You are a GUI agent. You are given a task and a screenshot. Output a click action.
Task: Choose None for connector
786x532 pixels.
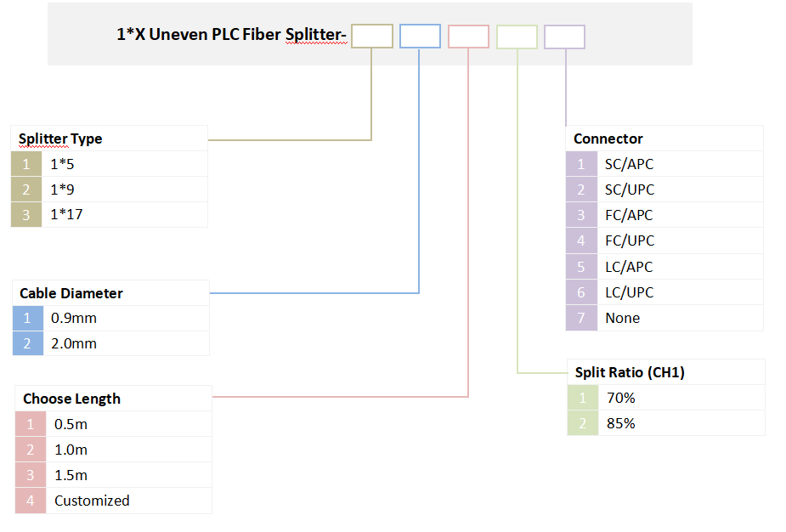pos(623,318)
